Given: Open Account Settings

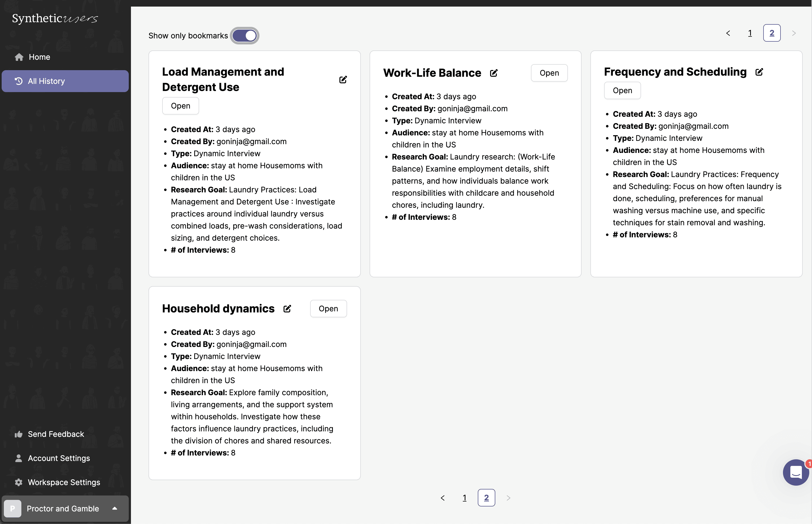Looking at the screenshot, I should pyautogui.click(x=58, y=458).
